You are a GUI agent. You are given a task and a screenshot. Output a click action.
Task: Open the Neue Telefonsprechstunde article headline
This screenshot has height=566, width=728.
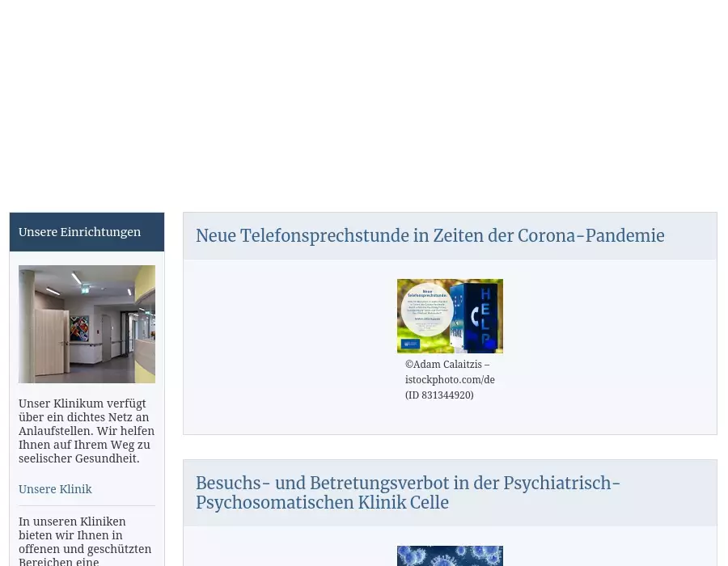click(x=430, y=236)
